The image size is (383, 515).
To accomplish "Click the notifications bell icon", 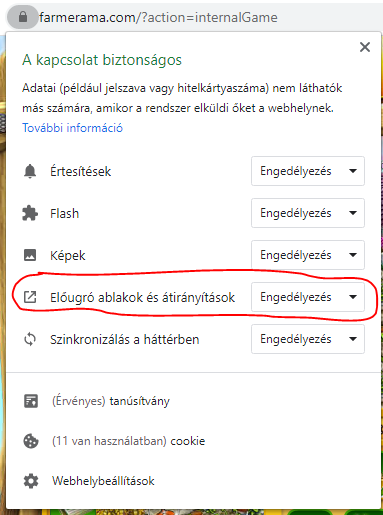I will tap(30, 171).
